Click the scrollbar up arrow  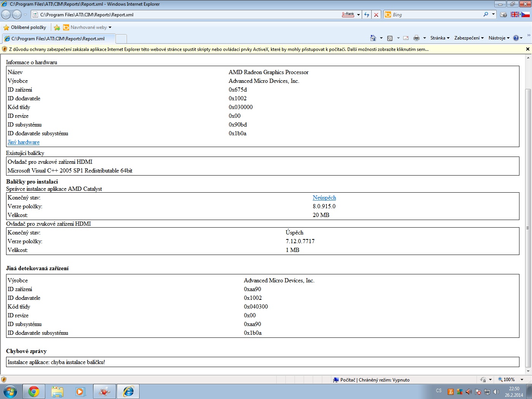pos(528,58)
